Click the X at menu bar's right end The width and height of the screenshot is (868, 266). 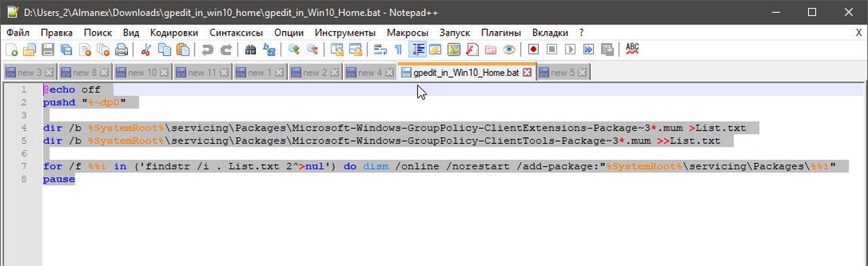(x=859, y=33)
